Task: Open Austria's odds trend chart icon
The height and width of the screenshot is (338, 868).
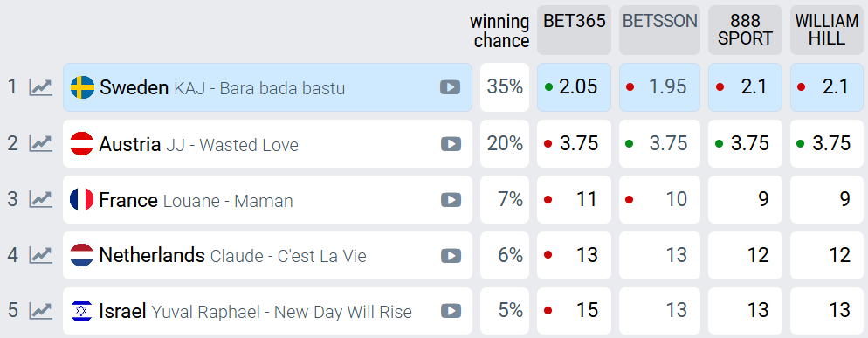Action: [x=40, y=143]
